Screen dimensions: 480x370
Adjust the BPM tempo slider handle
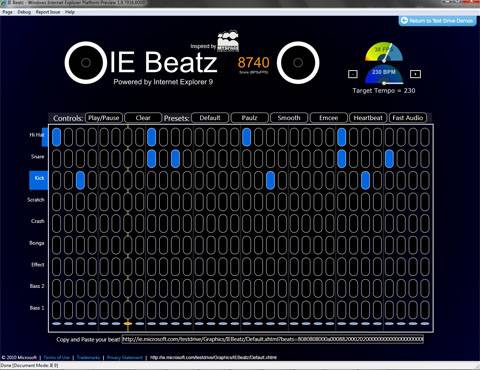(x=384, y=83)
